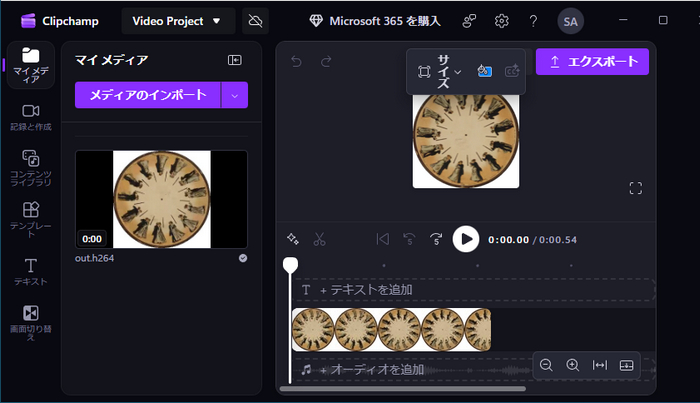700x403 pixels.
Task: Open the Templates sidebar tab
Action: click(x=31, y=219)
